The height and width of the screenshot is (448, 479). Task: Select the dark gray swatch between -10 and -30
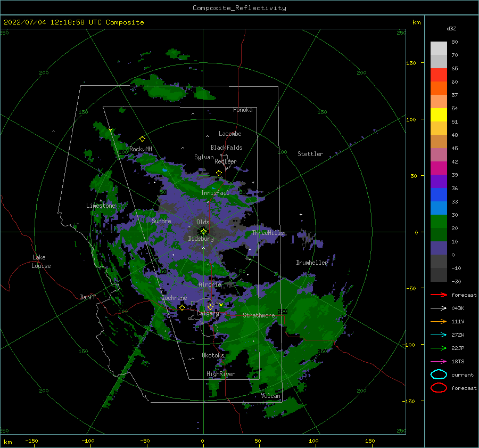click(439, 275)
